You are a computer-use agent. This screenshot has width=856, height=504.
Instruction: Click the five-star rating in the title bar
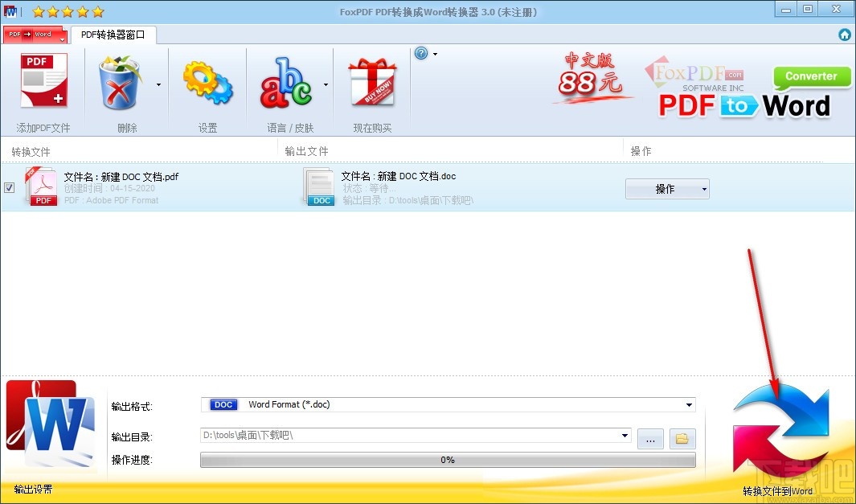click(x=68, y=11)
